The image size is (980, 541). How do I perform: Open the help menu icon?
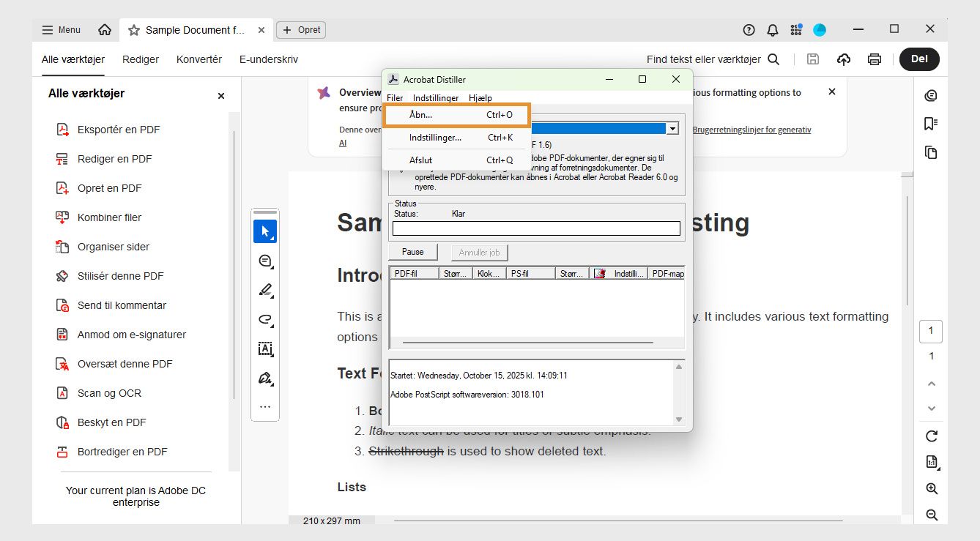click(749, 30)
